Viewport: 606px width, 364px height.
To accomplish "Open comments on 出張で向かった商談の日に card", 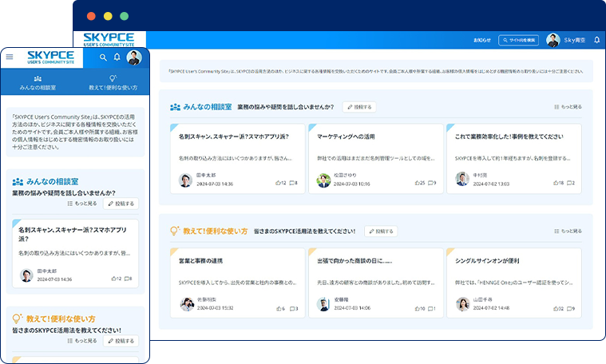I will [432, 308].
